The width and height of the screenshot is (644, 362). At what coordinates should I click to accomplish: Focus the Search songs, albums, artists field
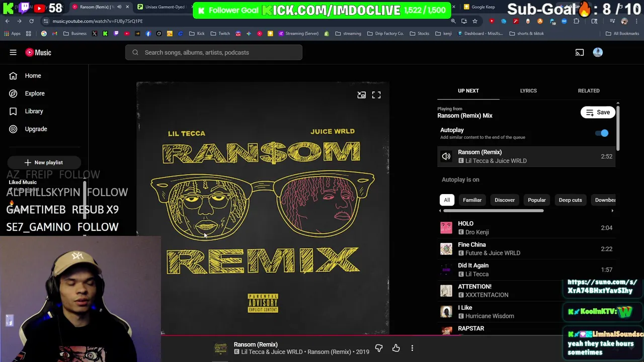click(214, 52)
